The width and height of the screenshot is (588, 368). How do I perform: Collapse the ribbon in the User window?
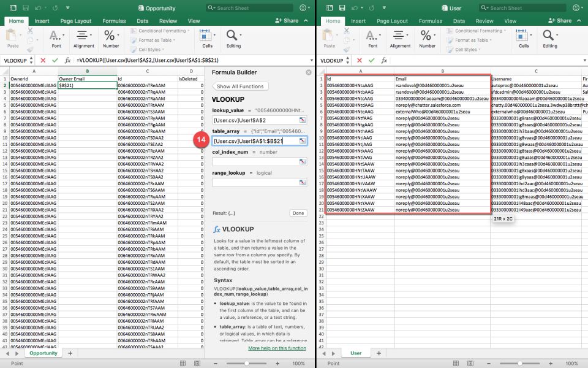click(579, 21)
